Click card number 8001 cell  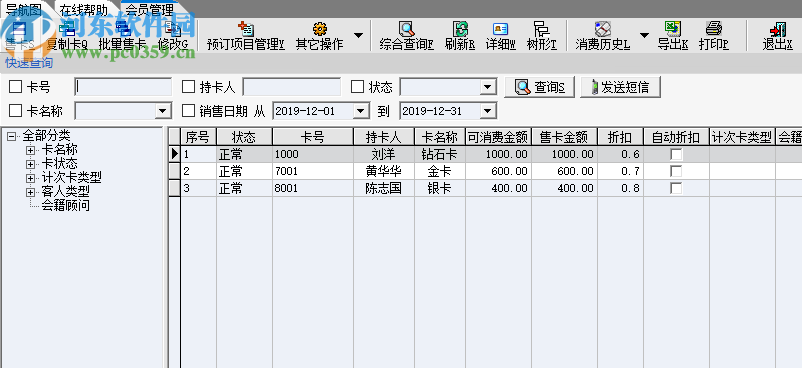313,188
